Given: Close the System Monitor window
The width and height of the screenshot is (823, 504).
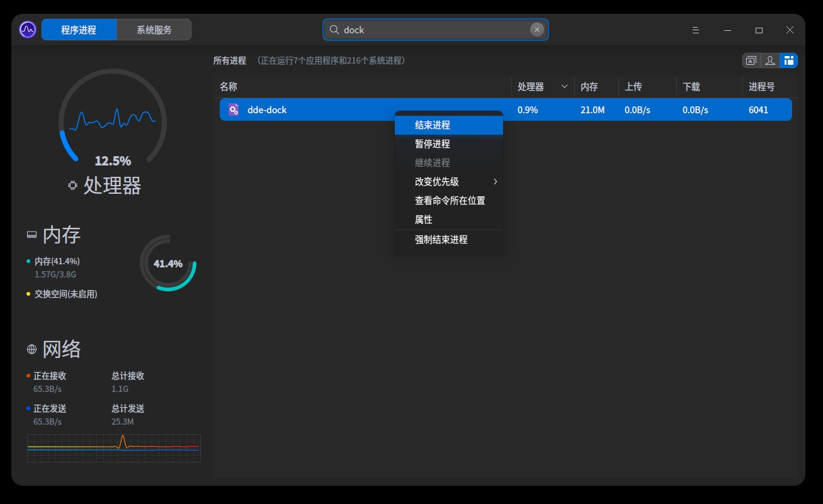Looking at the screenshot, I should pyautogui.click(x=790, y=30).
